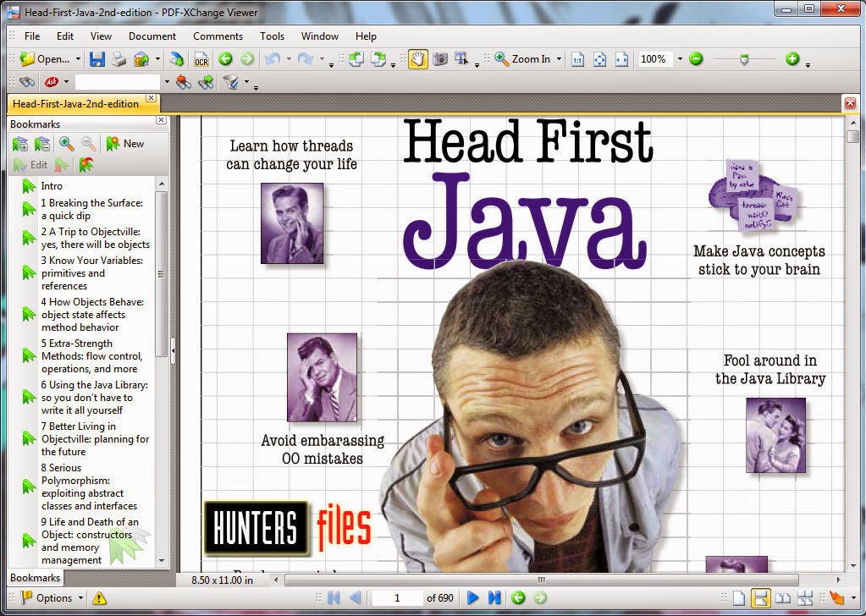Jump to last page button
Screen dimensions: 866x616
pos(494,597)
